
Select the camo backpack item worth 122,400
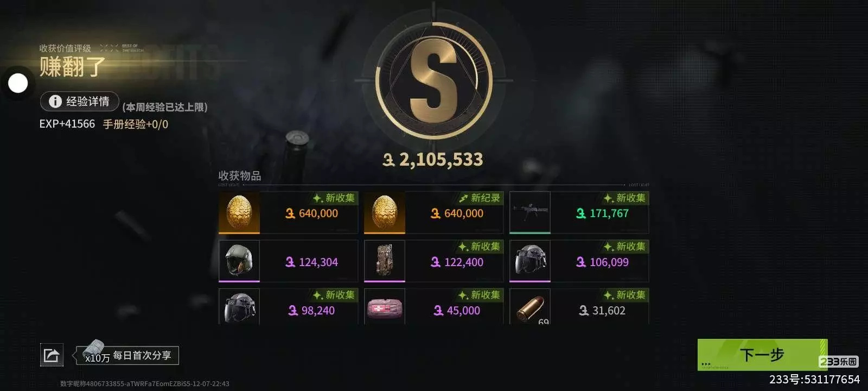[x=433, y=261]
